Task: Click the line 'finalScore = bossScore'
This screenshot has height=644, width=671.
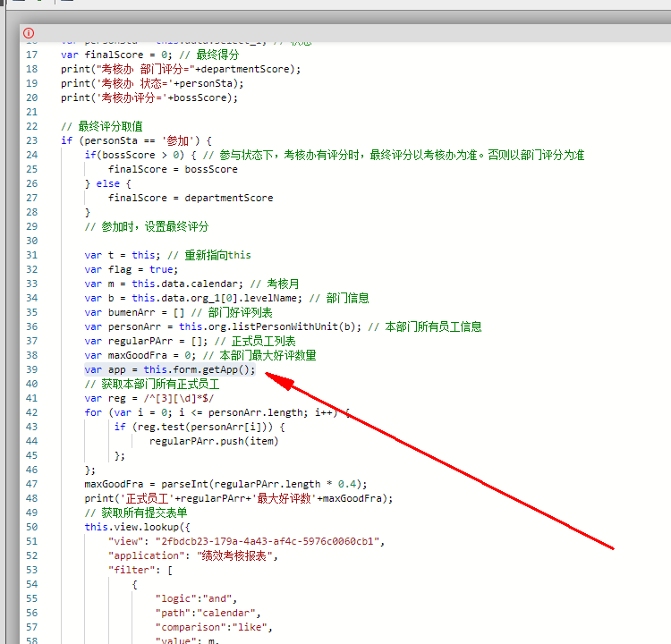Action: point(173,169)
